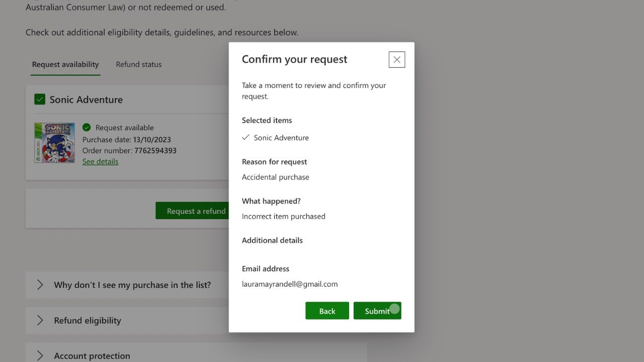Expand "Why don't I see my purchase" section
The width and height of the screenshot is (644, 362).
click(132, 285)
